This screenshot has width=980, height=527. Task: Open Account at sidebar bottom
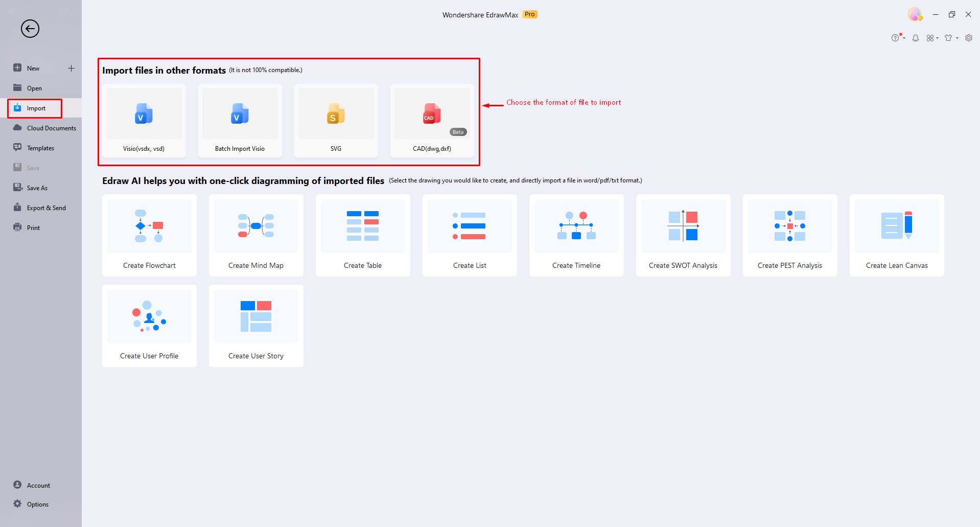tap(41, 485)
